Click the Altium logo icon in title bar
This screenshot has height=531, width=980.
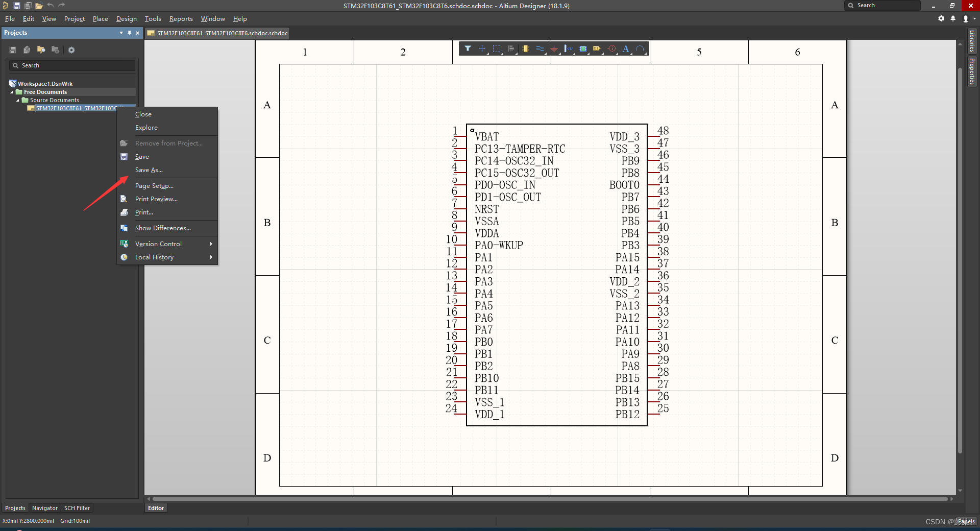[x=5, y=6]
